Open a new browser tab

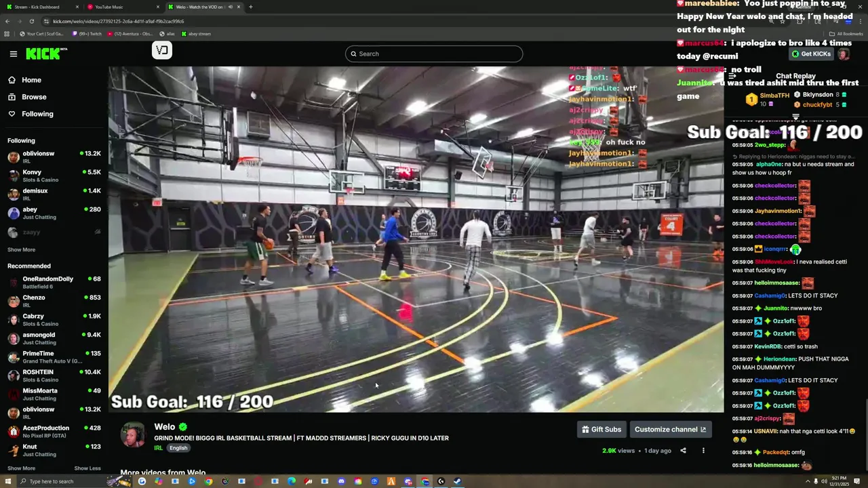(x=250, y=7)
